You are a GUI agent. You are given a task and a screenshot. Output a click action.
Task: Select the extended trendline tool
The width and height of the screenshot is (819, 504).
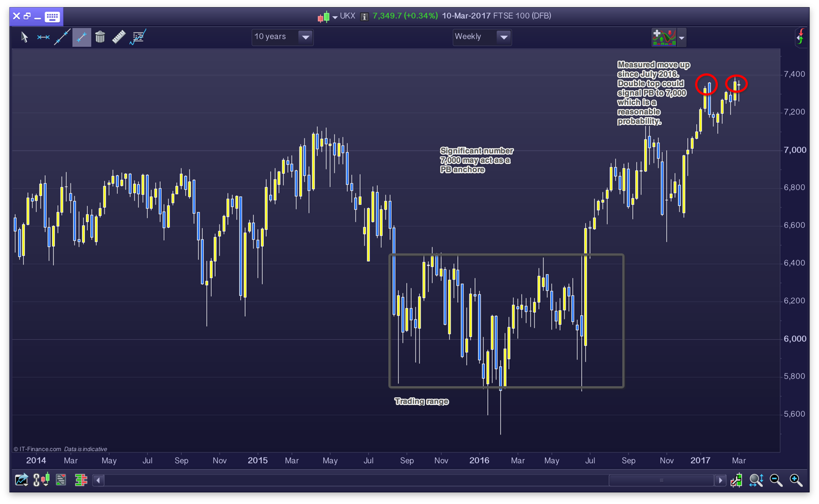coord(62,37)
